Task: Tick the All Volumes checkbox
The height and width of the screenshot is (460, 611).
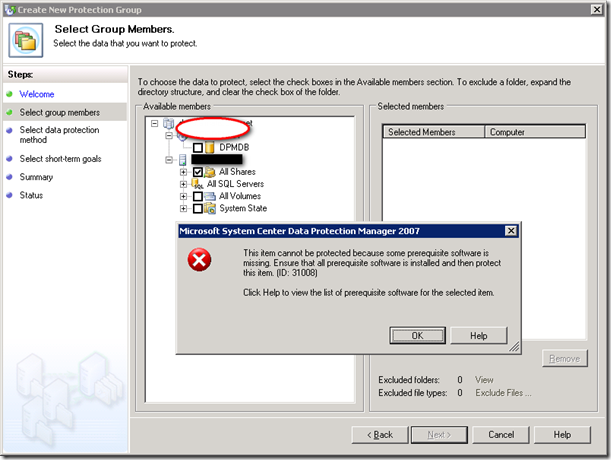Action: pos(198,196)
